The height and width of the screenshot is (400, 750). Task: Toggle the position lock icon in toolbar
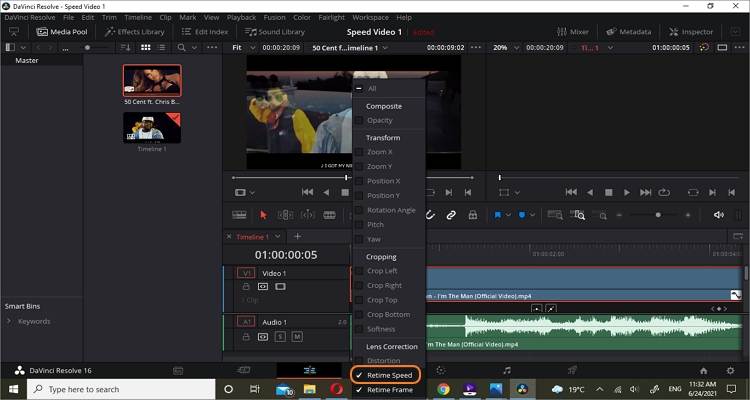point(473,215)
